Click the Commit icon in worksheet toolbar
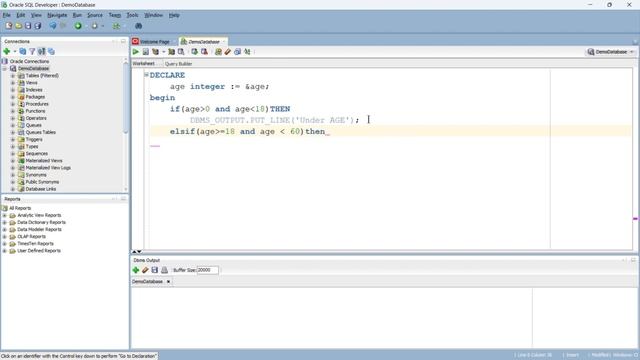640x360 pixels. (194, 52)
